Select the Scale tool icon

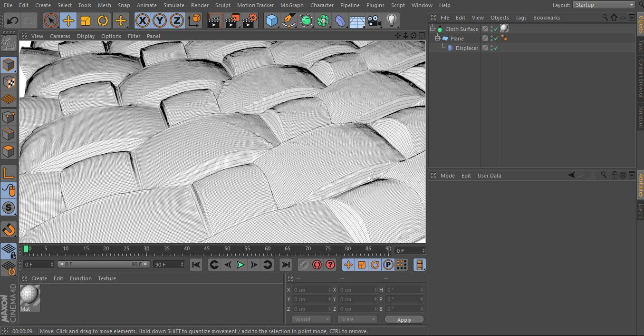tap(86, 21)
